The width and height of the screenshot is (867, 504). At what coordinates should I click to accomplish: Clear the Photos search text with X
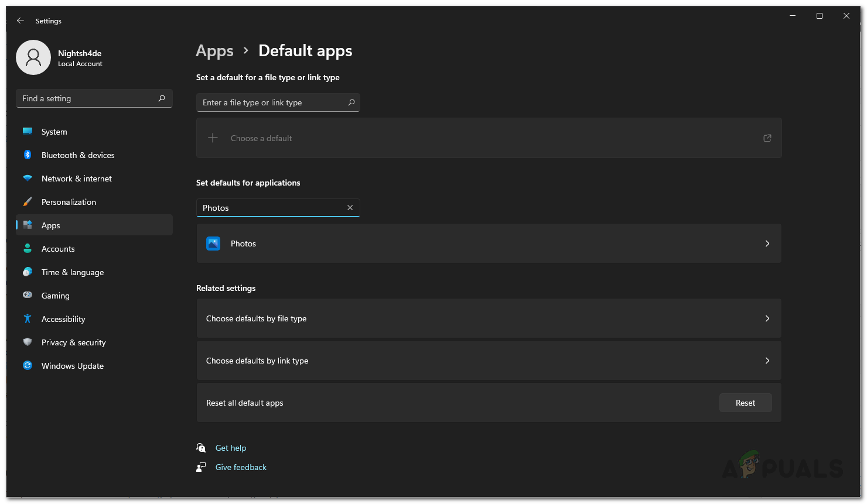(x=350, y=208)
